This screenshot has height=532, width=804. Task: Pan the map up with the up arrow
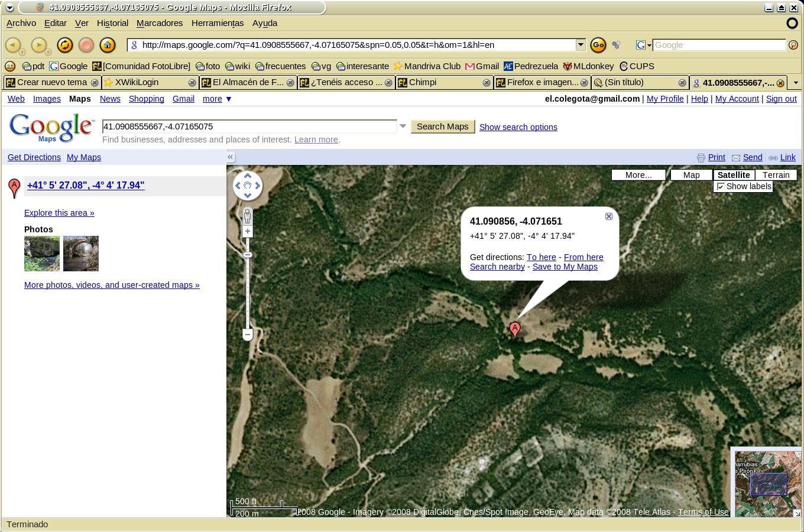[x=248, y=176]
